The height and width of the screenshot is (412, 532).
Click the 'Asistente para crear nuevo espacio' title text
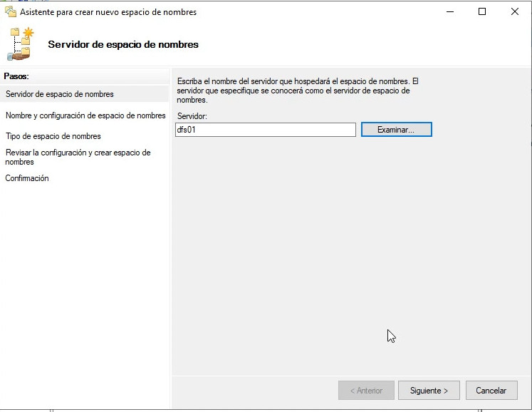coord(108,12)
